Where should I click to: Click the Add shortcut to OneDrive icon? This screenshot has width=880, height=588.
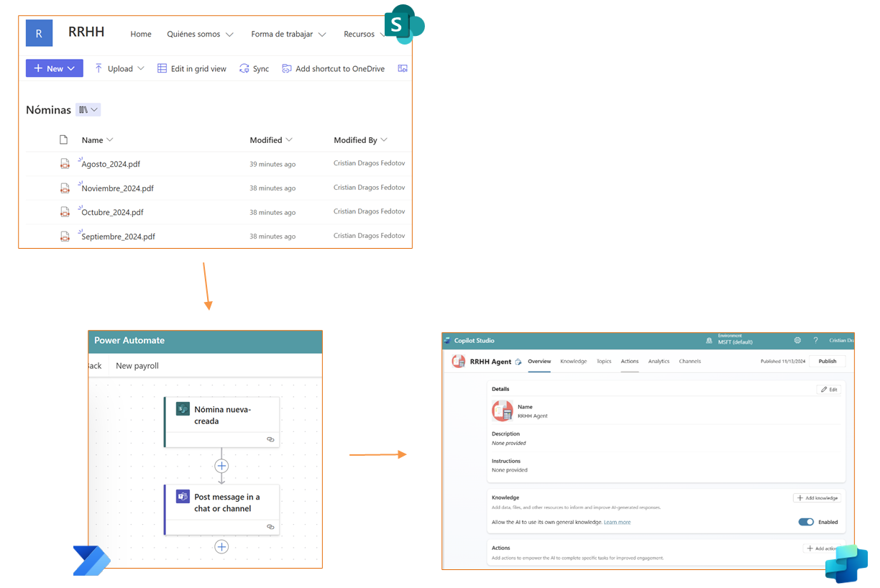pos(285,68)
